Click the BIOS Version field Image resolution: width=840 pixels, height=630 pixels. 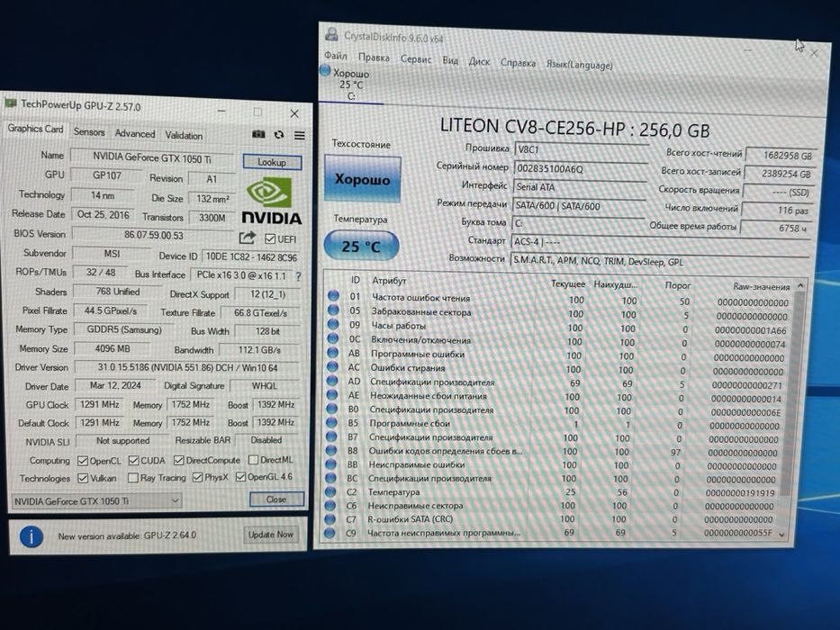click(x=154, y=235)
